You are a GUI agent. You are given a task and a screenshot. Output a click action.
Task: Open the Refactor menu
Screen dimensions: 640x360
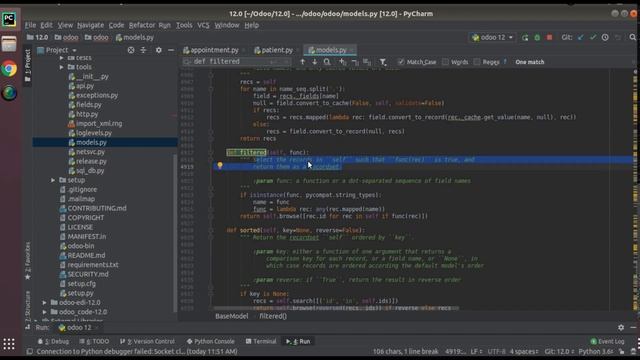142,25
